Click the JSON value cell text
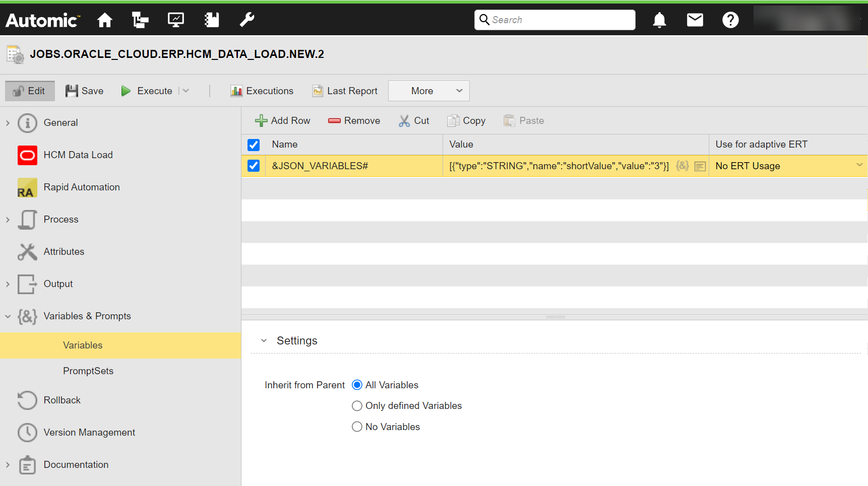Image resolution: width=868 pixels, height=486 pixels. (559, 166)
